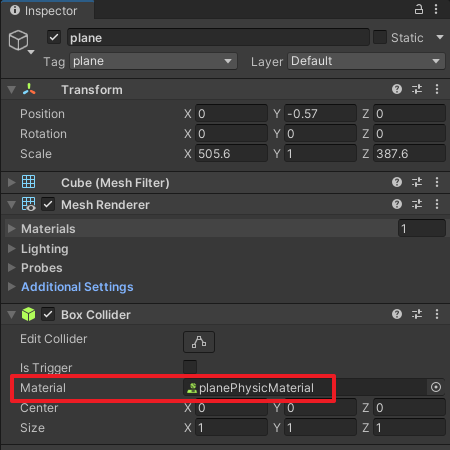Click the Mesh Filter grid icon

[28, 182]
